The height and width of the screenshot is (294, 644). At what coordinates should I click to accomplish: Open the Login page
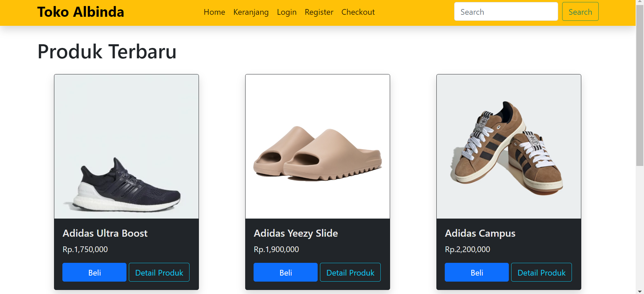286,12
